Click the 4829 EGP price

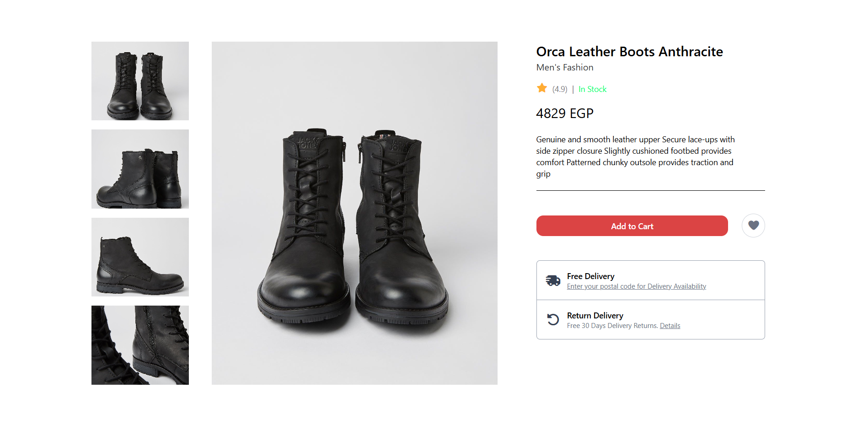tap(565, 113)
